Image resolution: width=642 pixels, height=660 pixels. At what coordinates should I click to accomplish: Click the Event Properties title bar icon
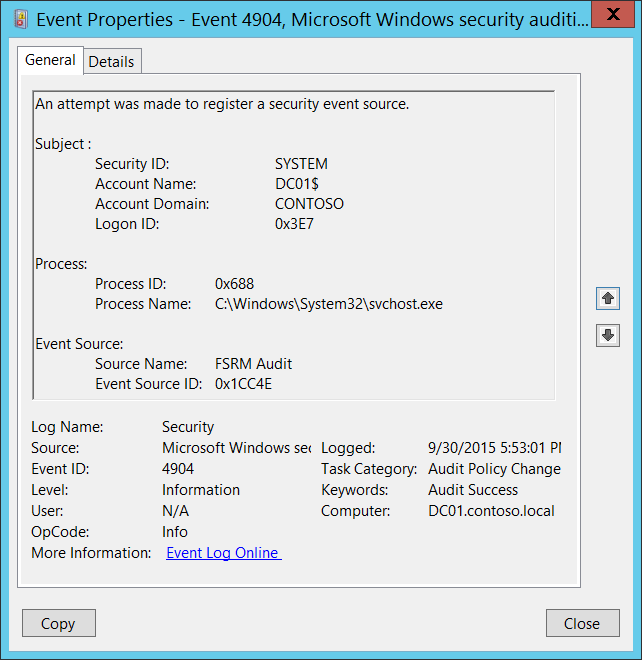pos(21,17)
